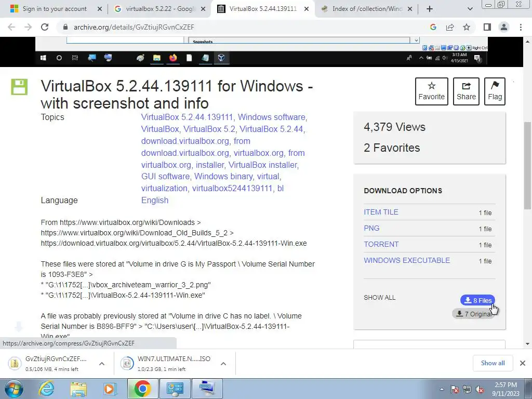The image size is (532, 399).
Task: Click the Favorite button
Action: 432,91
